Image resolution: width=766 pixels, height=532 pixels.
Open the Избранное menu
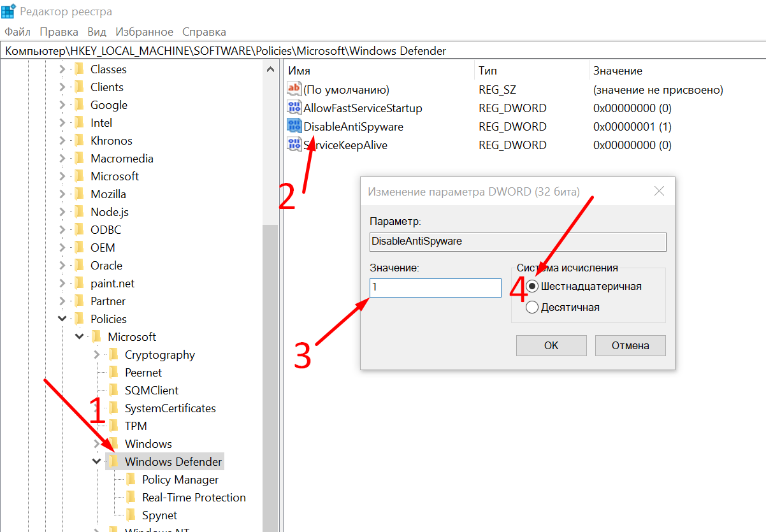[x=145, y=32]
